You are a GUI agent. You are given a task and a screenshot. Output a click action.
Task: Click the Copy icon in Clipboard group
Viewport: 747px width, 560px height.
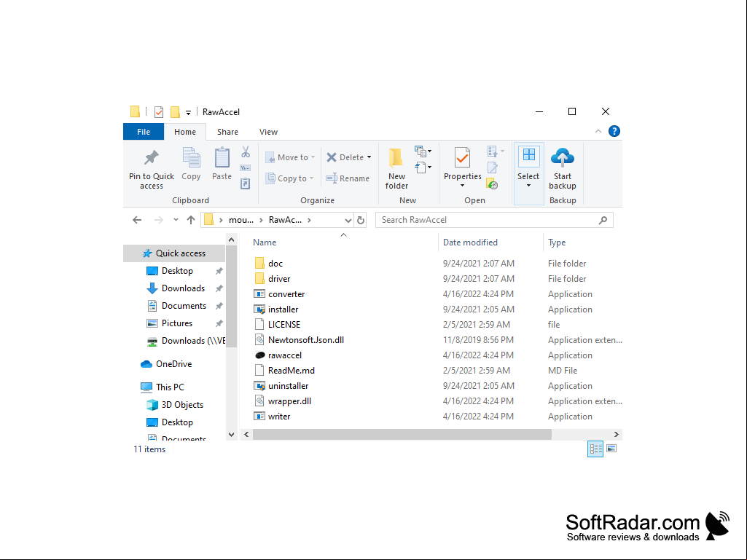click(x=191, y=157)
